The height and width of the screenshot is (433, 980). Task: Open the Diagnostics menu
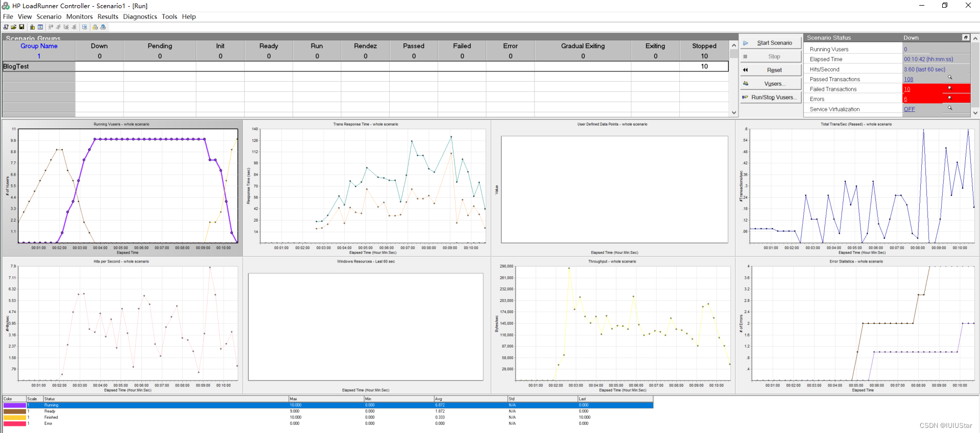[140, 16]
